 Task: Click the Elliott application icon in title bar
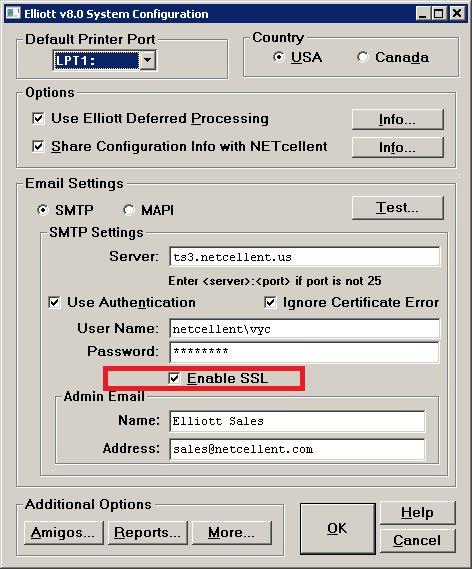pos(13,13)
